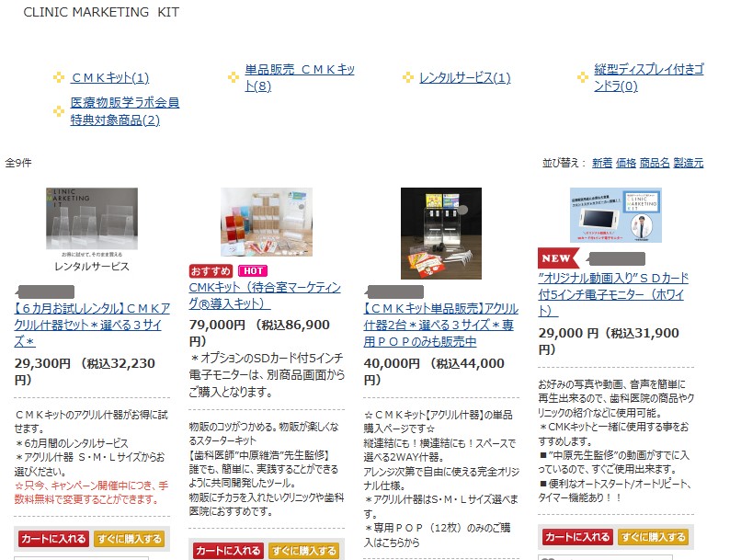Click レンタルサービス caption under first image

point(92,267)
